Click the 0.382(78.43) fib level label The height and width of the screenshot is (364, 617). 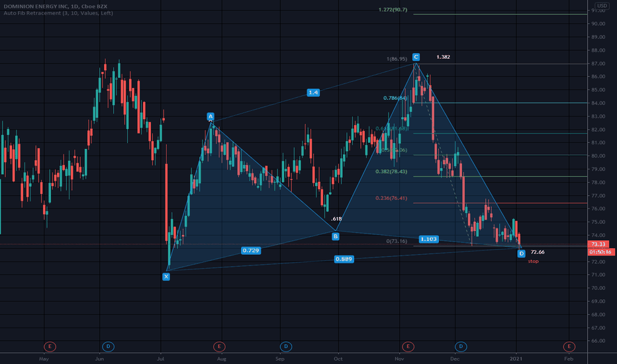[391, 171]
